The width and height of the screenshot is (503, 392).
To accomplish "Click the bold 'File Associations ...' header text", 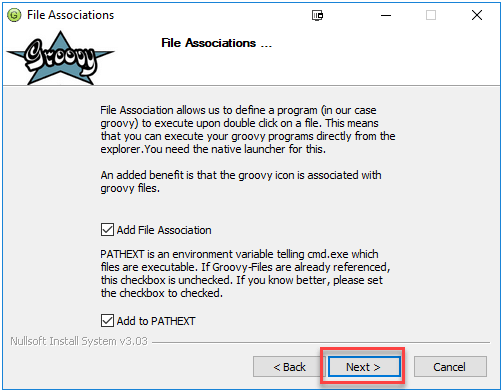I will click(x=217, y=43).
